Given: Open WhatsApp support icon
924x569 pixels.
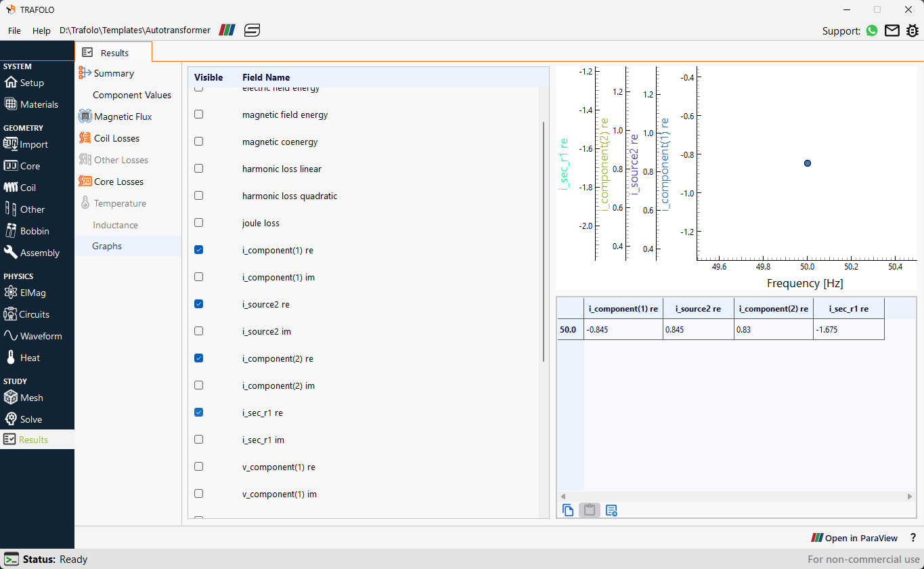Looking at the screenshot, I should [x=872, y=30].
